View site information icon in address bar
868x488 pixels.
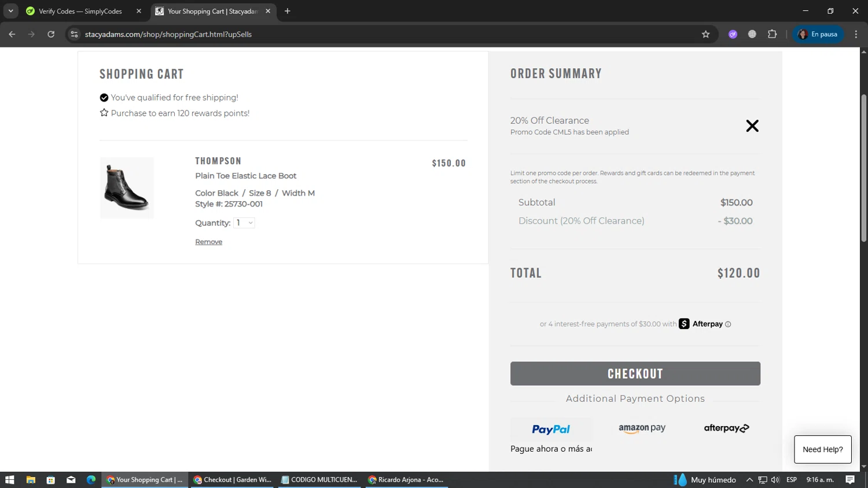tap(74, 34)
